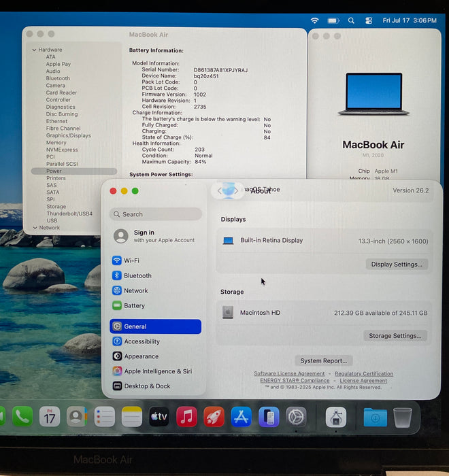This screenshot has height=476, width=449.
Task: Open the red rocket app in Dock
Action: pos(214,416)
